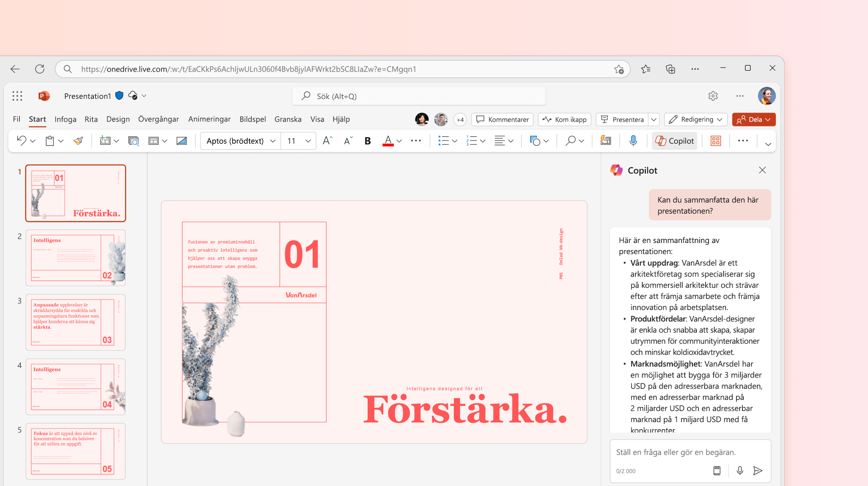Click the PowerPoint logo icon
868x486 pixels.
pos(44,96)
